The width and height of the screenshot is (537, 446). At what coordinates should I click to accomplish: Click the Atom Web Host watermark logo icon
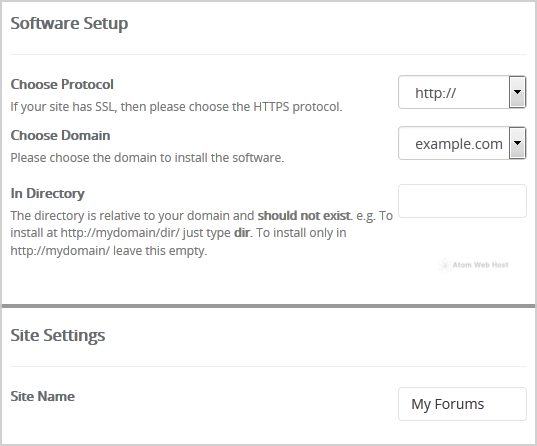444,265
